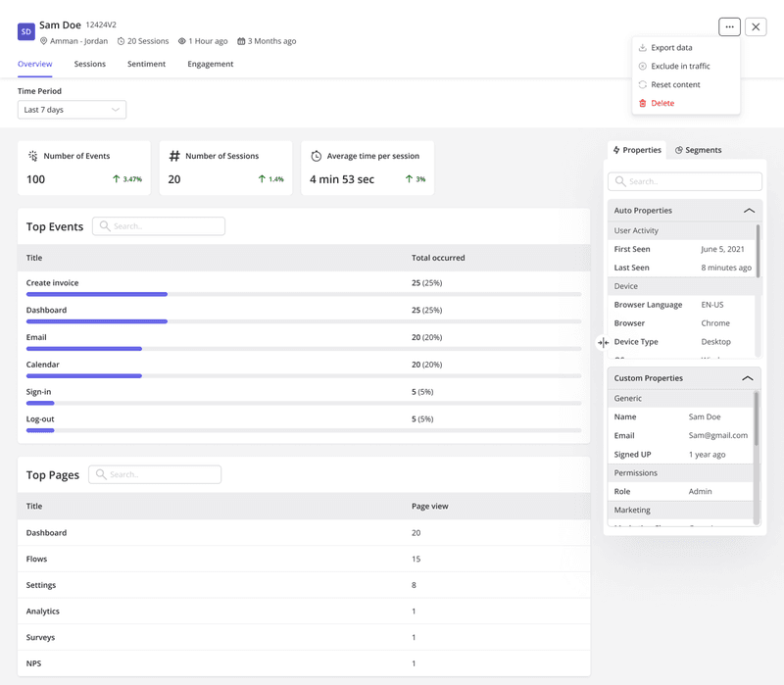The width and height of the screenshot is (784, 685).
Task: Open the Last 7 days time period dropdown
Action: pyautogui.click(x=72, y=110)
